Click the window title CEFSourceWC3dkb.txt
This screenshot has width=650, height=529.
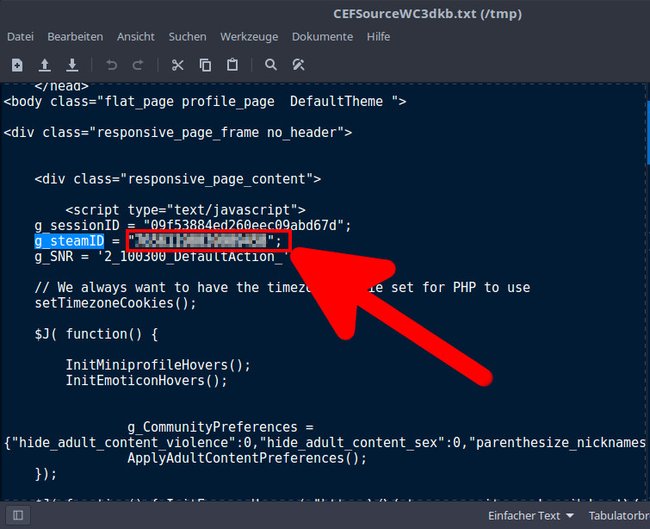427,14
